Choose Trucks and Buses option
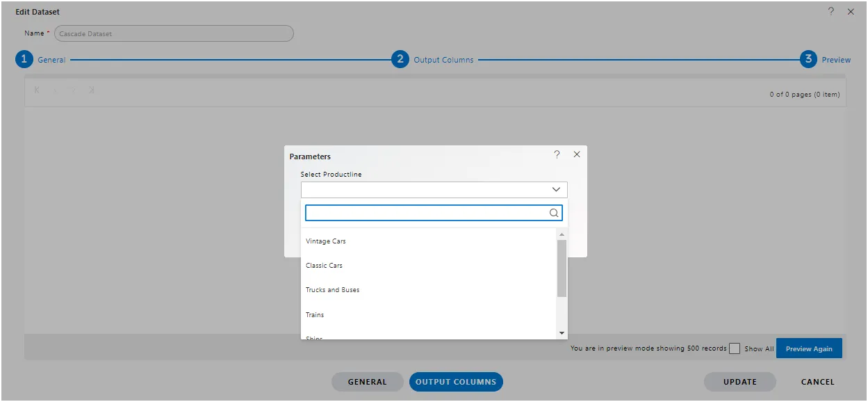Screen dimensions: 868x402 429,290
